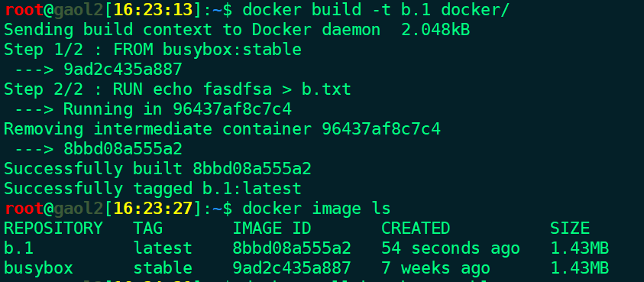Select the Running in 96437af8c7c4 line
Viewport: 644px width, 282px height.
(153, 109)
